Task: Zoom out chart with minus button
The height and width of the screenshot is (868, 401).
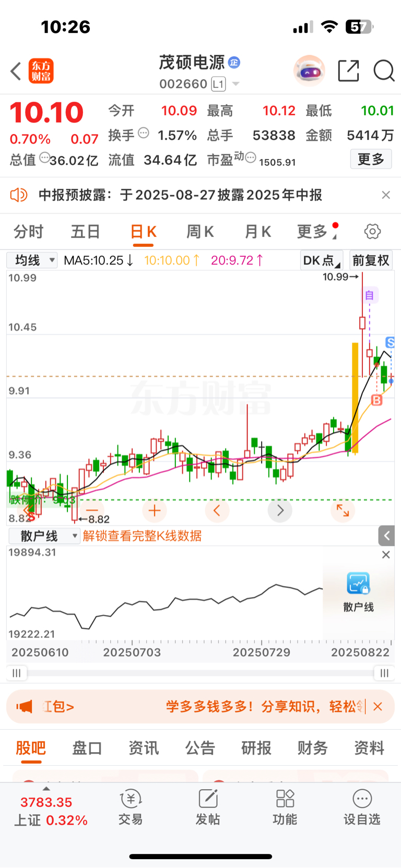Action: tap(92, 510)
